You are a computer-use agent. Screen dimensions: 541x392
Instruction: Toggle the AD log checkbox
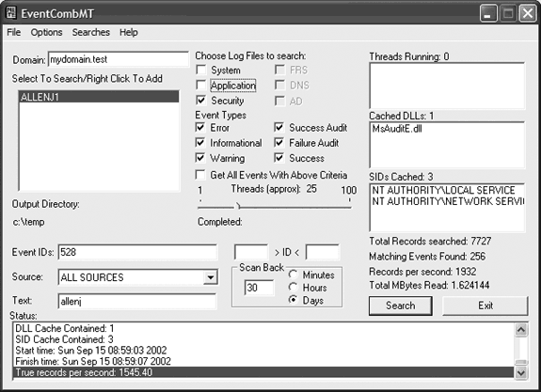click(279, 101)
